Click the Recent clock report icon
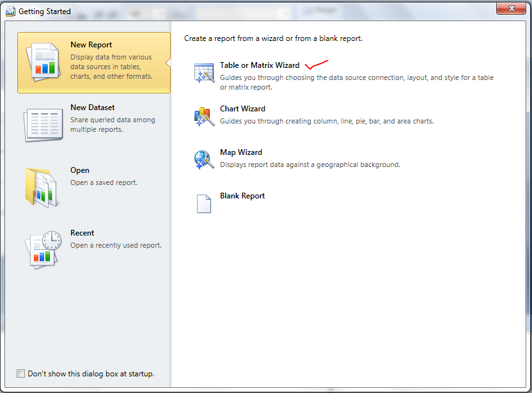Viewport: 532px width, 393px height. [43, 250]
